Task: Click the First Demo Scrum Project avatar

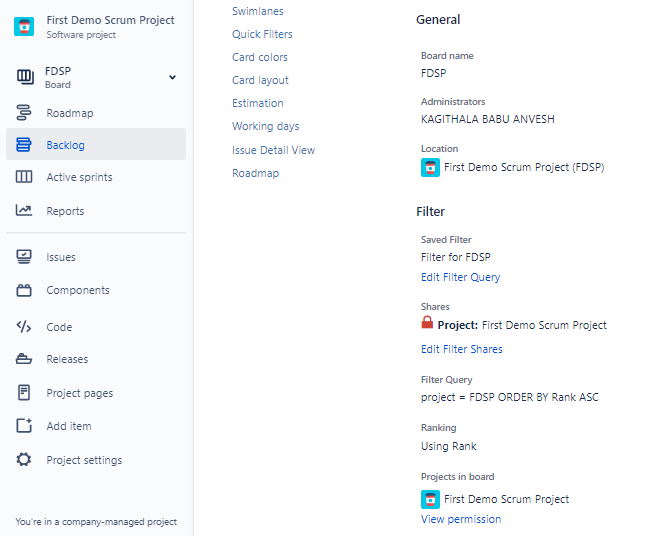Action: pos(24,26)
